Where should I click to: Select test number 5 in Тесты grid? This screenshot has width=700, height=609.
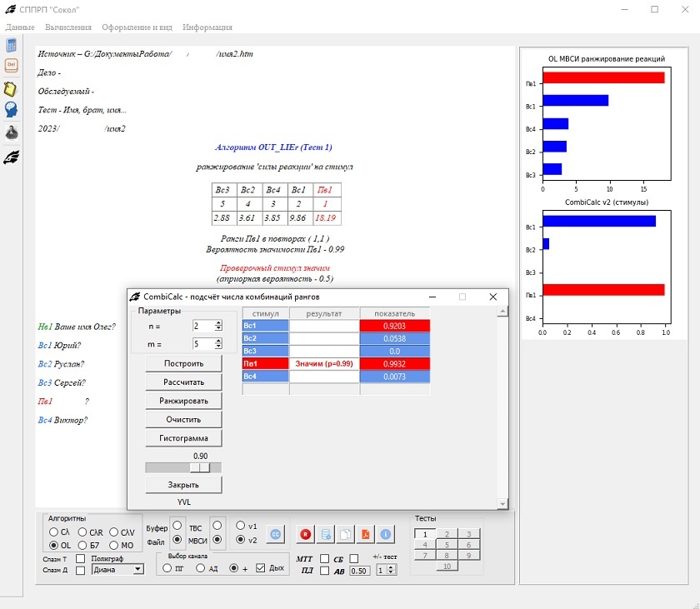(447, 545)
